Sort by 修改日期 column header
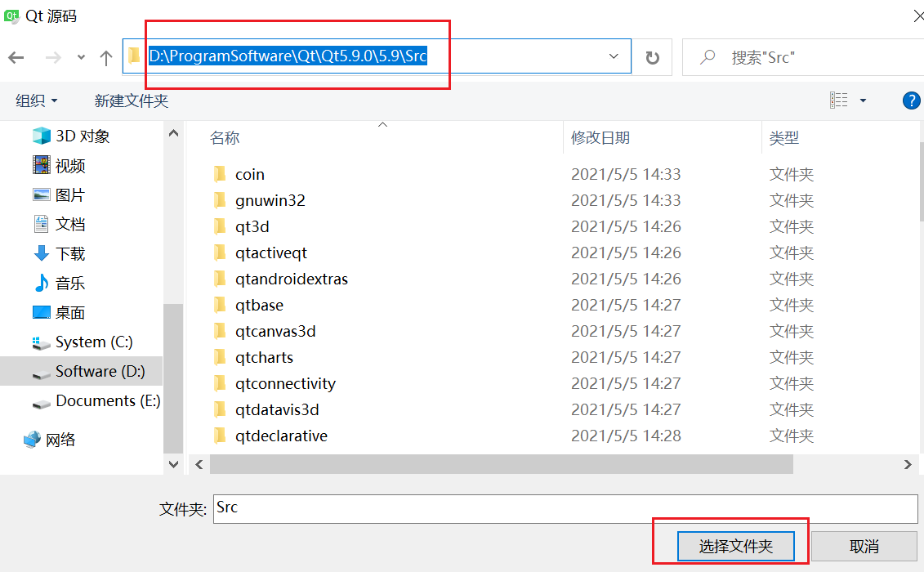924x572 pixels. coord(600,138)
